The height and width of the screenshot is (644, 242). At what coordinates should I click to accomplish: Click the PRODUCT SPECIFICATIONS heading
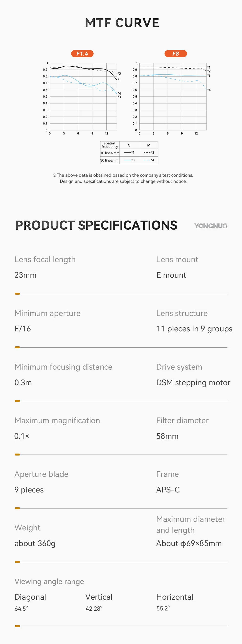point(96,225)
